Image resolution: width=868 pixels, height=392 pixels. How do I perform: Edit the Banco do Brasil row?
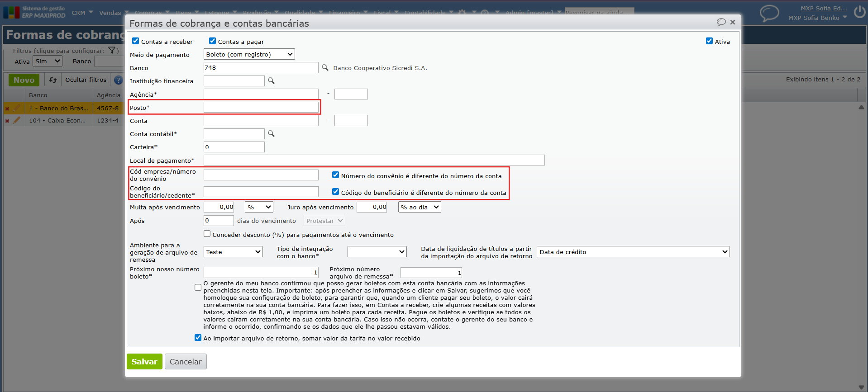[17, 108]
